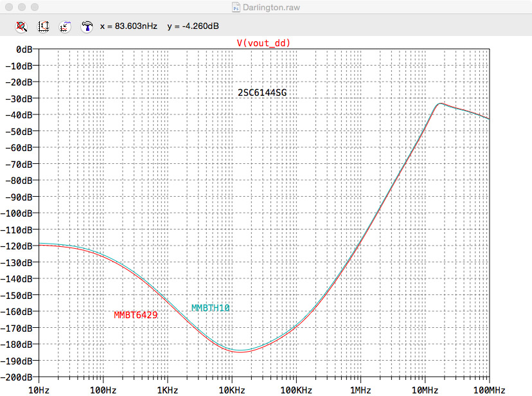Click the -100dB vertical axis label

(x=17, y=213)
